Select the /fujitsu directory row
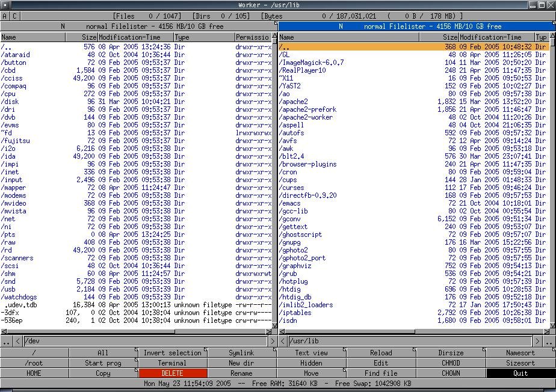The image size is (556, 392). pos(136,141)
